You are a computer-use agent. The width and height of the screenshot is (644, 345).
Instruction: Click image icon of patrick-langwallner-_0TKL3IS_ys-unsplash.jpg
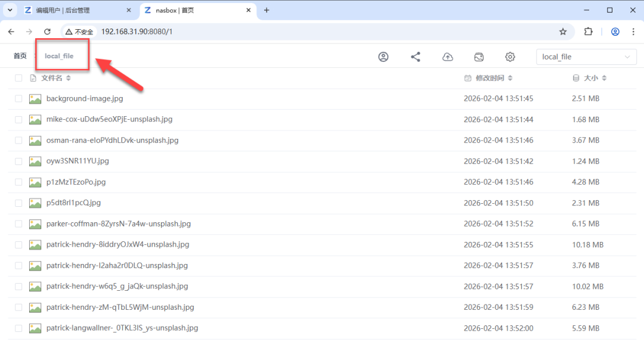coord(35,328)
